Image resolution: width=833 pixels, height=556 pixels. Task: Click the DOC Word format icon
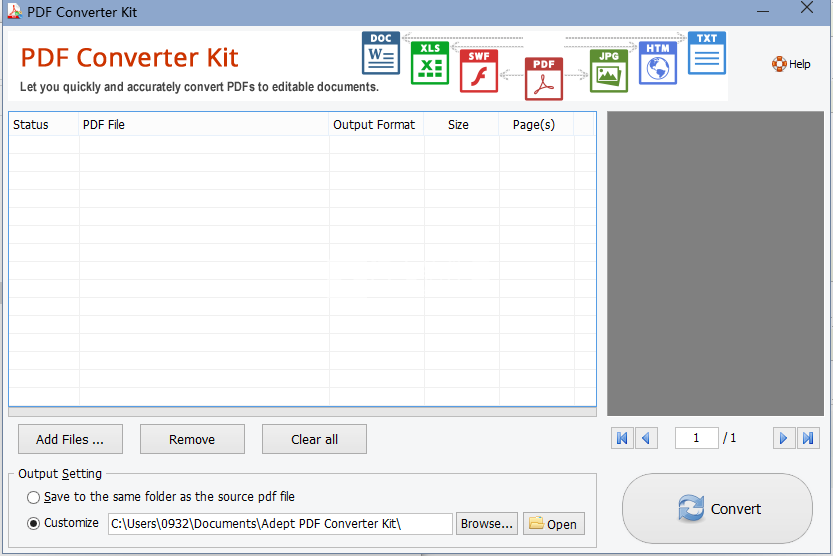coord(381,53)
